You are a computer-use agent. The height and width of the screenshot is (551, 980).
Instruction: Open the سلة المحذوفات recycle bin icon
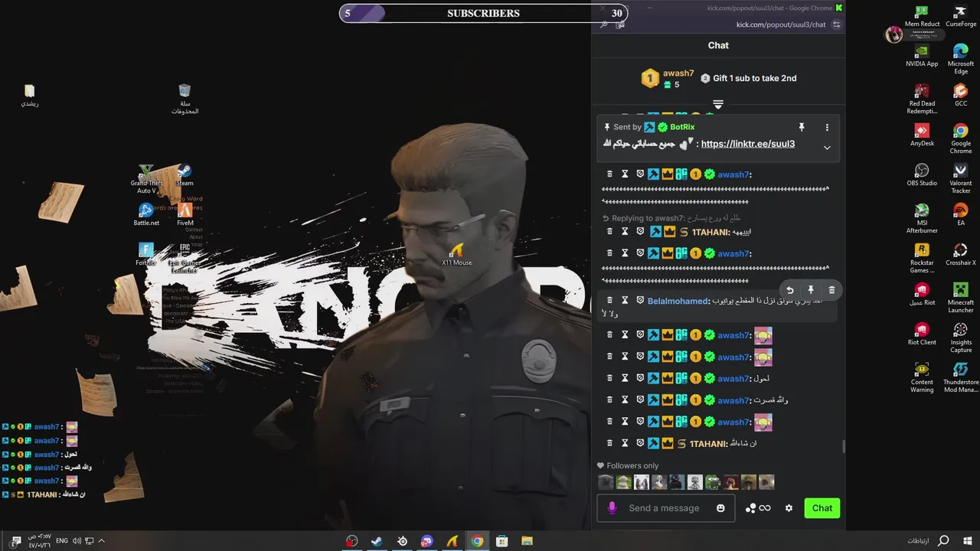185,99
